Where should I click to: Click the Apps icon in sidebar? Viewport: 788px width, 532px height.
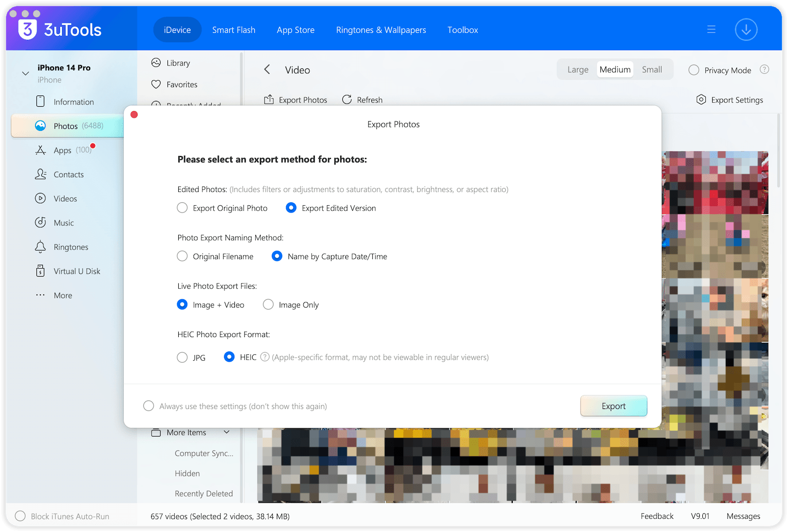[x=40, y=150]
